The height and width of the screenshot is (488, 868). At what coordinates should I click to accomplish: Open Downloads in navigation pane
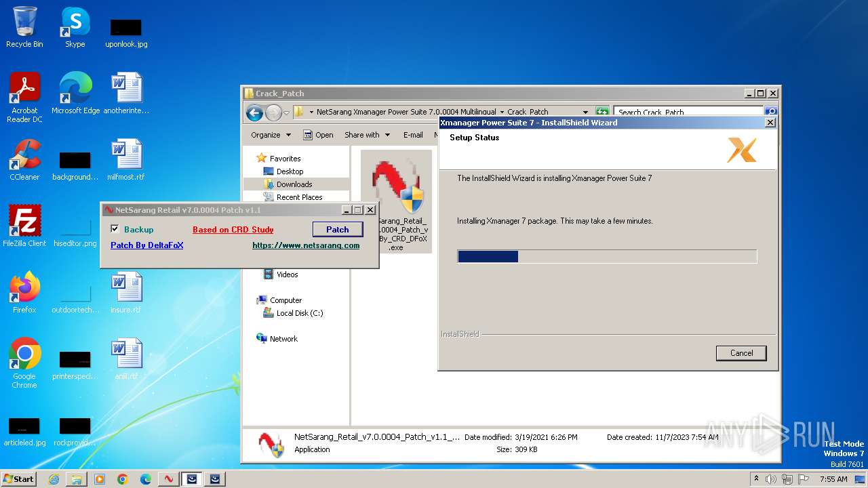tap(294, 184)
